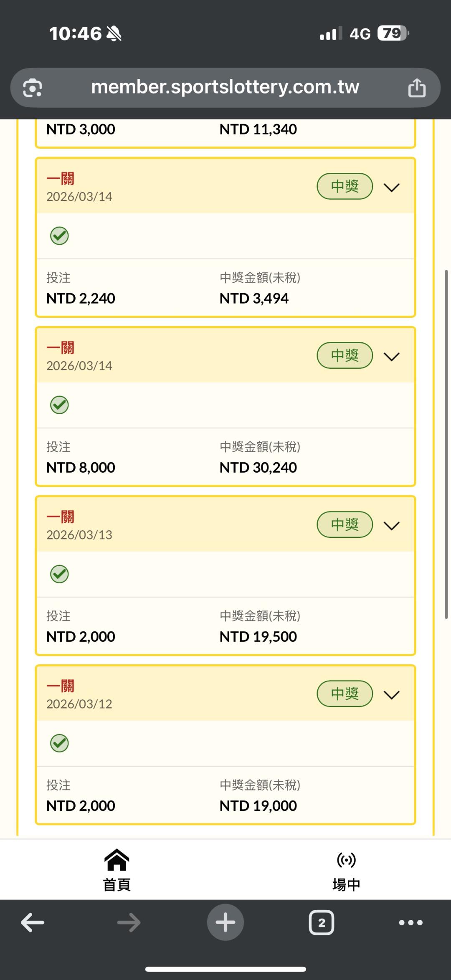Open a new tab with plus button
Screen dimensions: 451x980
225,922
